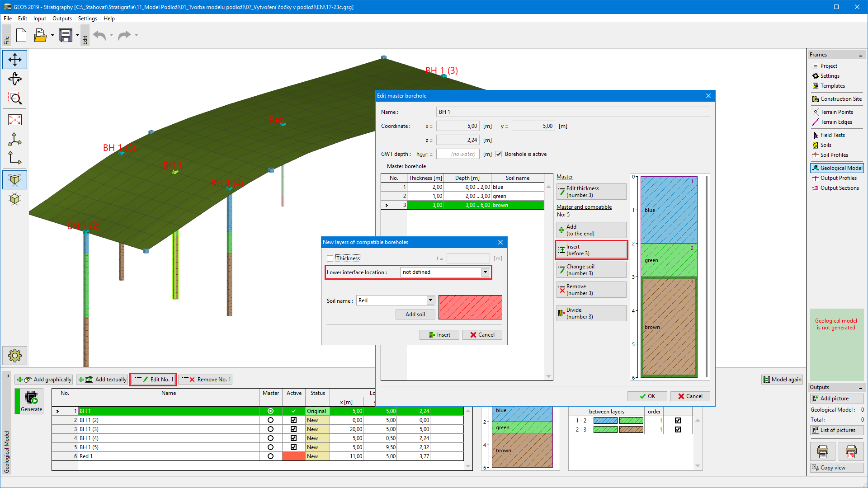
Task: Uncheck Borehole is active checkbox
Action: [x=499, y=154]
